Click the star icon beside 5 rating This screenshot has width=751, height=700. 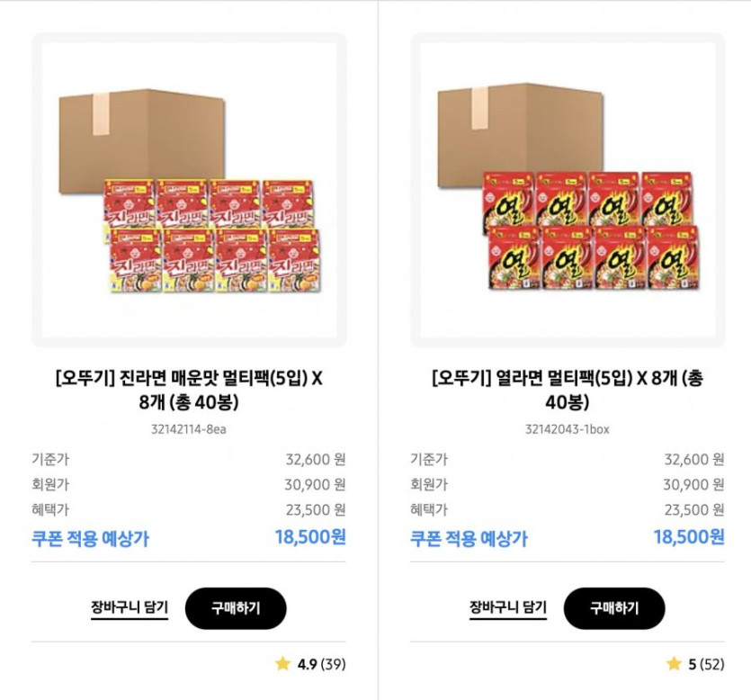coord(674,664)
